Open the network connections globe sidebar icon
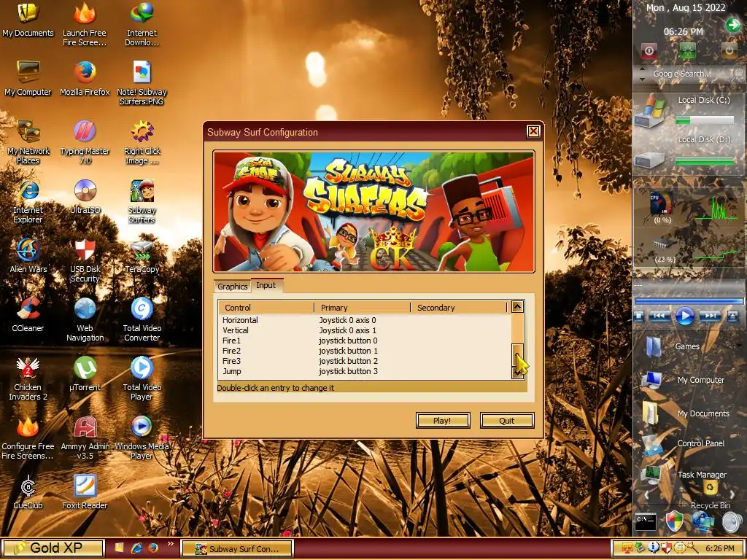Screen dimensions: 747x560 point(703,521)
